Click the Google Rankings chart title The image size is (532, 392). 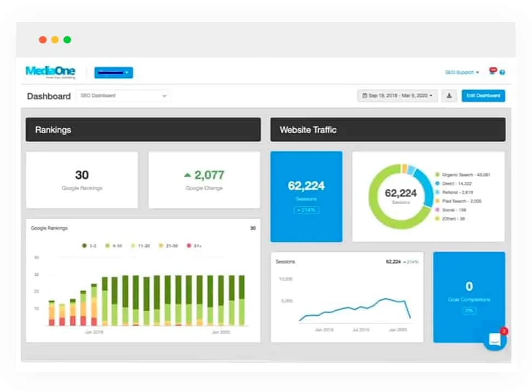point(49,228)
